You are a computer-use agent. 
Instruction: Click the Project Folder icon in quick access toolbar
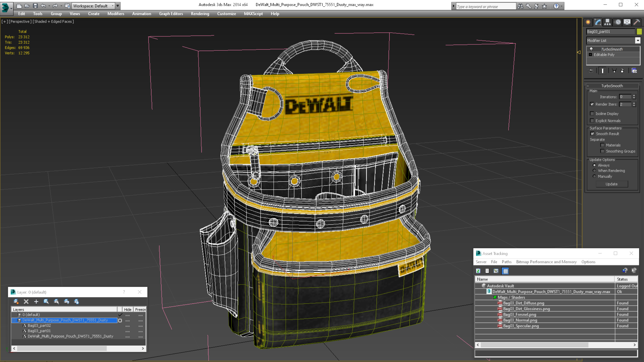click(x=67, y=6)
